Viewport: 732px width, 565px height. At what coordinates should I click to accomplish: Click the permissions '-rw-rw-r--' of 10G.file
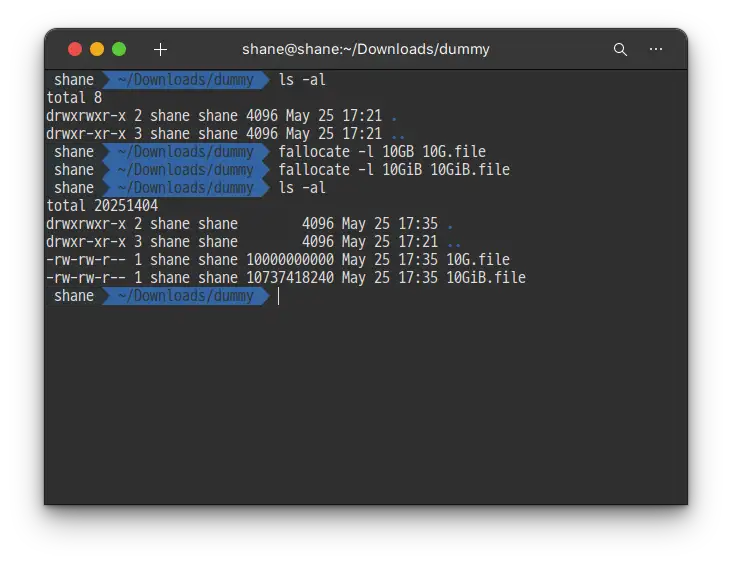pos(86,260)
